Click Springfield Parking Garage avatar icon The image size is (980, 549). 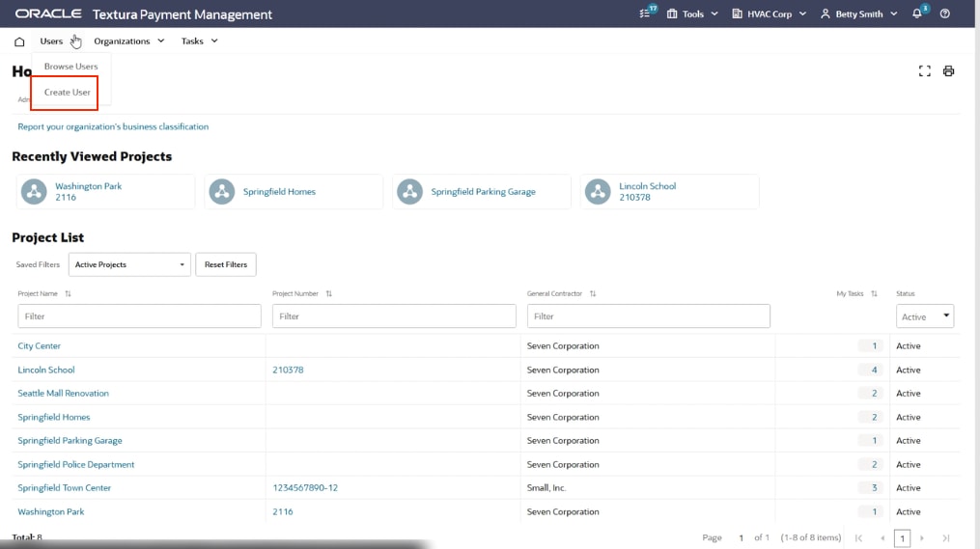coord(410,192)
